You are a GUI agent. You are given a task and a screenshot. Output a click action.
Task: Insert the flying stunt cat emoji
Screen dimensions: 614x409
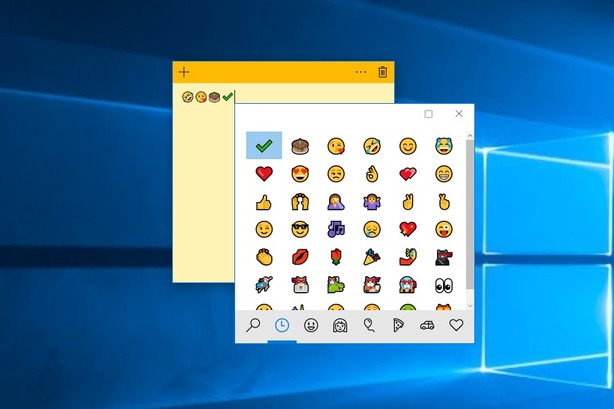[x=264, y=285]
